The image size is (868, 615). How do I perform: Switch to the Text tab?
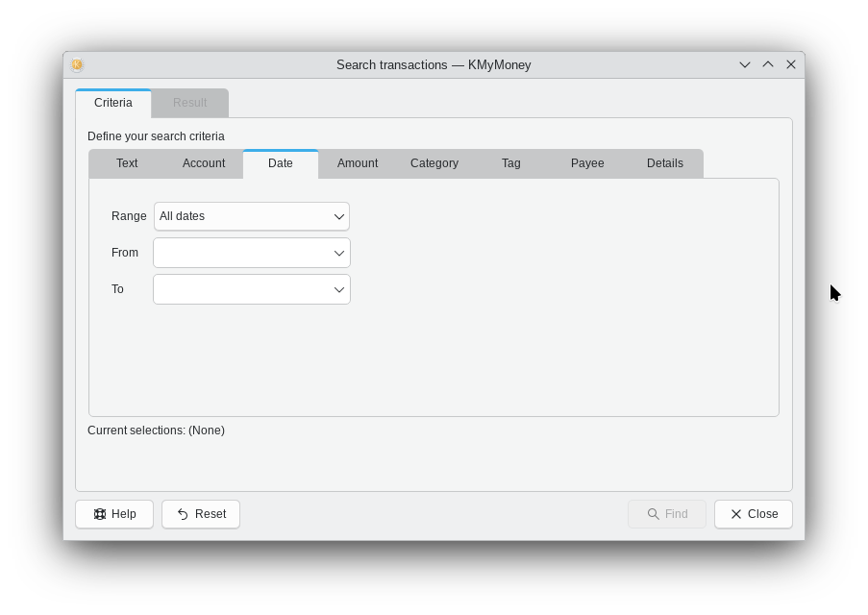click(x=127, y=164)
